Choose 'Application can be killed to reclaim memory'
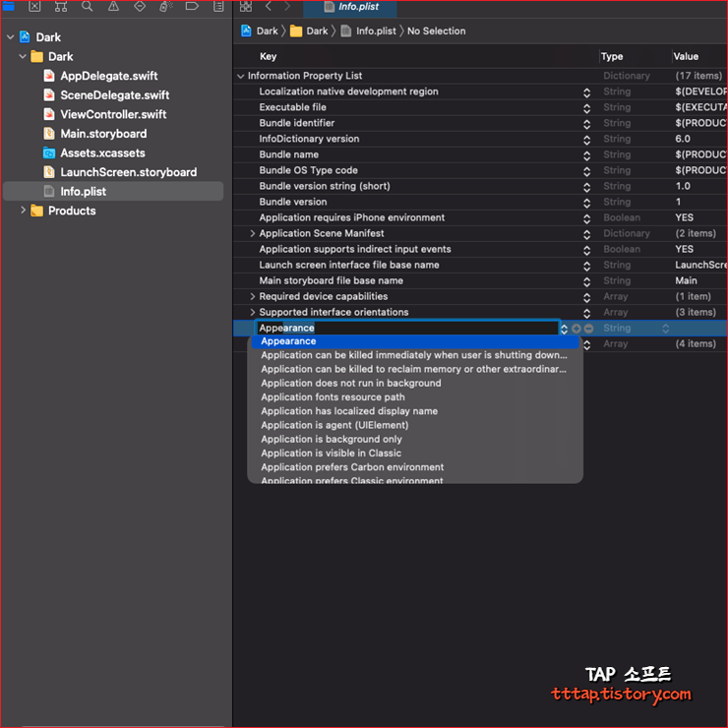 413,369
